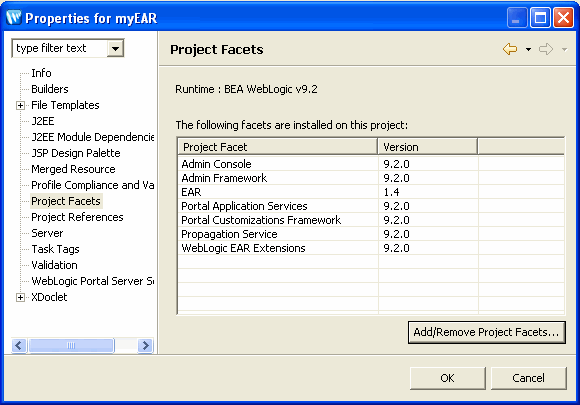
Task: Click the Version column header
Action: [428, 147]
